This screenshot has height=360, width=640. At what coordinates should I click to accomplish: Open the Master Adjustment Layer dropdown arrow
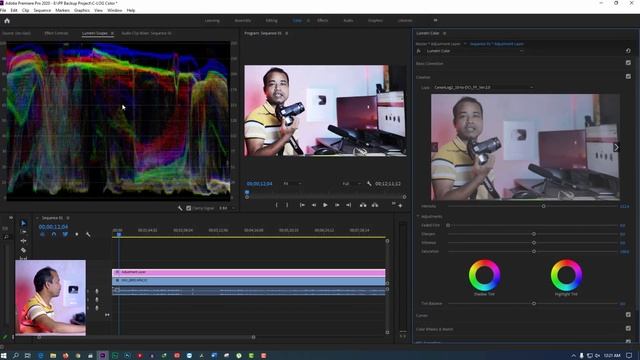click(464, 44)
